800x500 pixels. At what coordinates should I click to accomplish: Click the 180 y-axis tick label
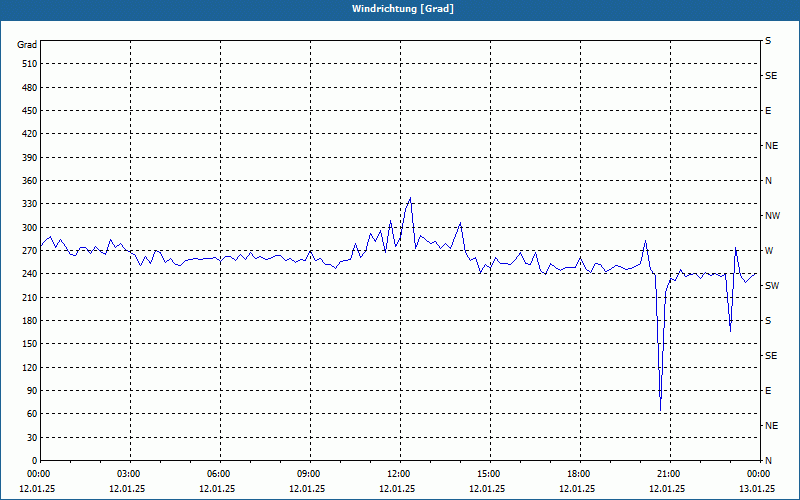click(x=30, y=321)
